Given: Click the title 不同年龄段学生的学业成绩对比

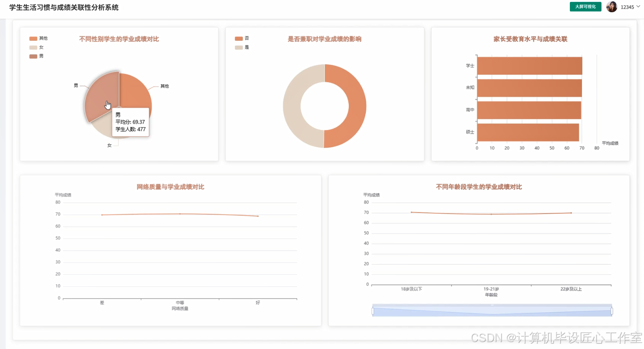Looking at the screenshot, I should click(479, 187).
